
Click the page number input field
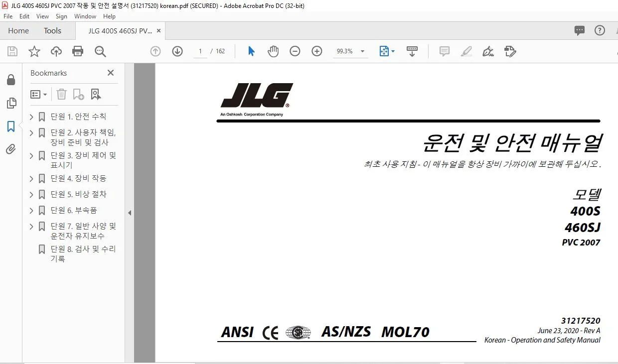point(200,51)
